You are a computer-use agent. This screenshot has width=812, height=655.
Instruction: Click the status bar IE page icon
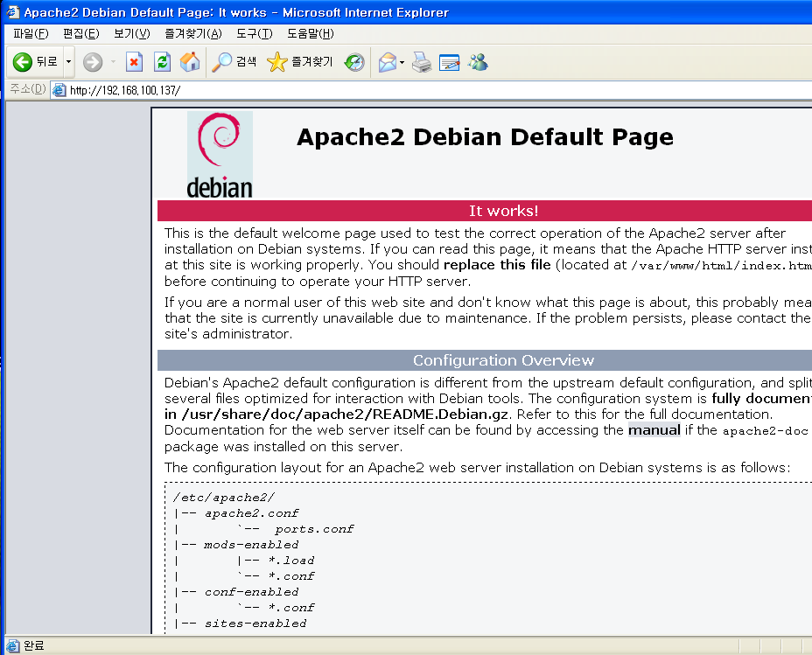tap(12, 645)
